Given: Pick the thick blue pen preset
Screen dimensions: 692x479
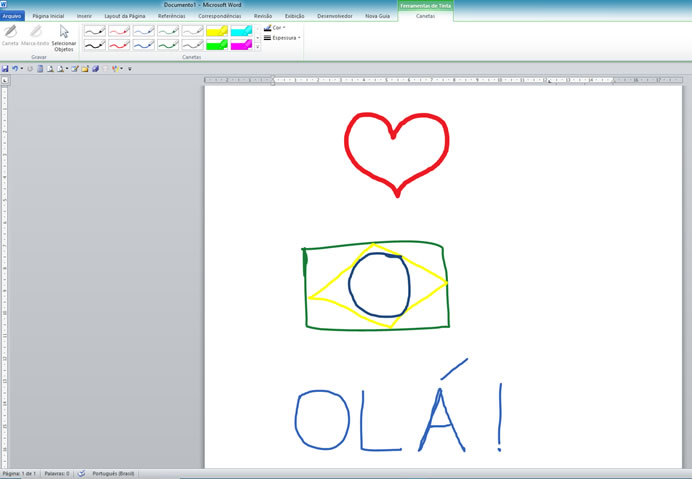Looking at the screenshot, I should pos(144,45).
